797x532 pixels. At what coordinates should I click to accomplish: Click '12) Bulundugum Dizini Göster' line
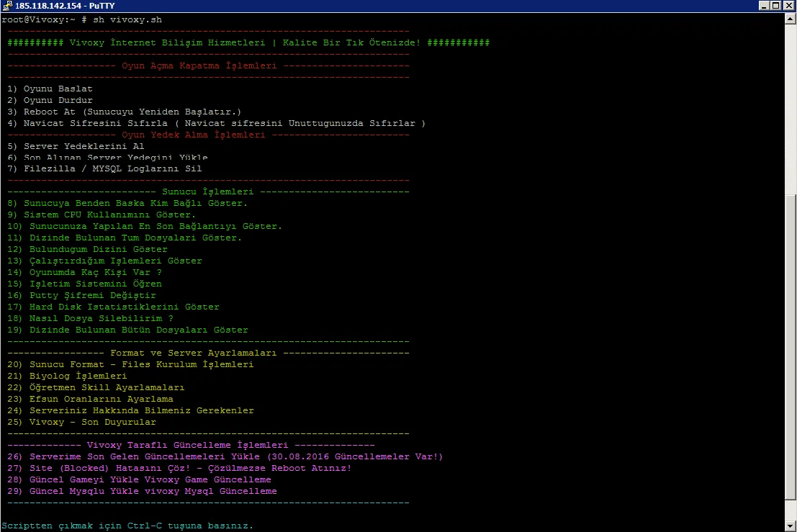click(x=87, y=250)
